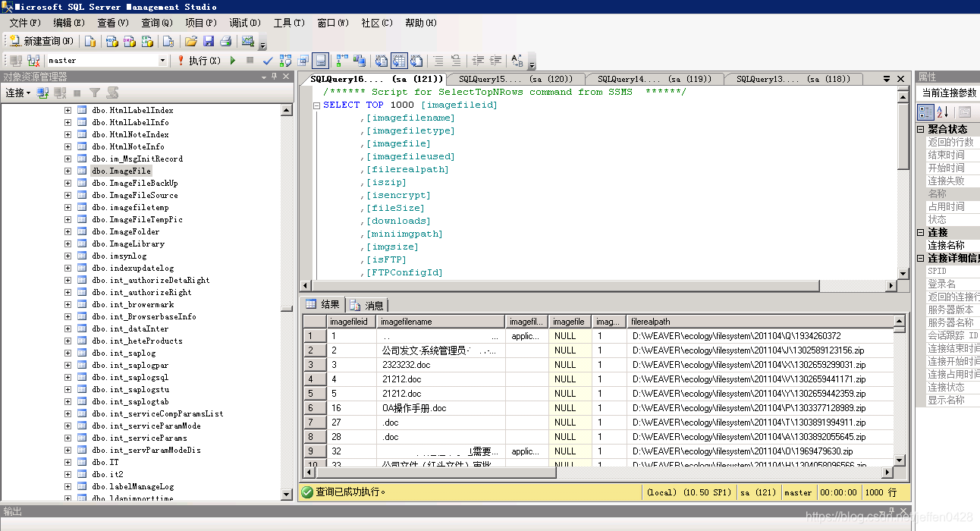Image resolution: width=980 pixels, height=531 pixels.
Task: Click the Parse checkmark icon
Action: (x=268, y=61)
